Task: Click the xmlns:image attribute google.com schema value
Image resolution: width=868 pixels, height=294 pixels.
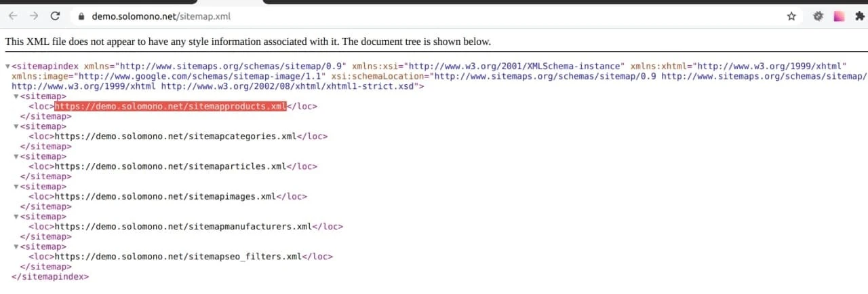Action: tap(201, 76)
